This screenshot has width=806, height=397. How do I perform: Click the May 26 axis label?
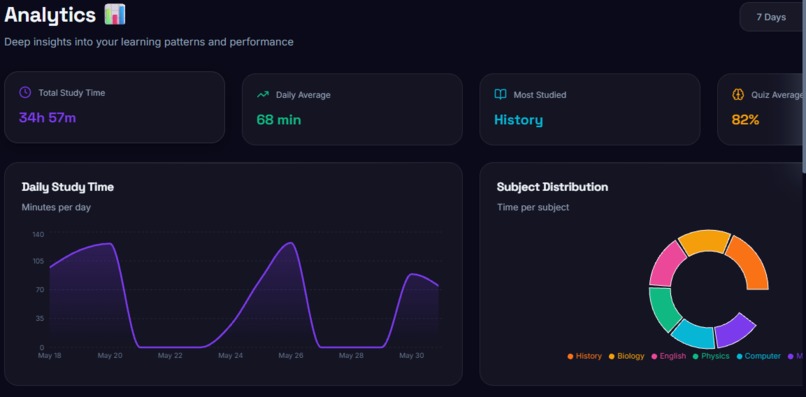(291, 355)
